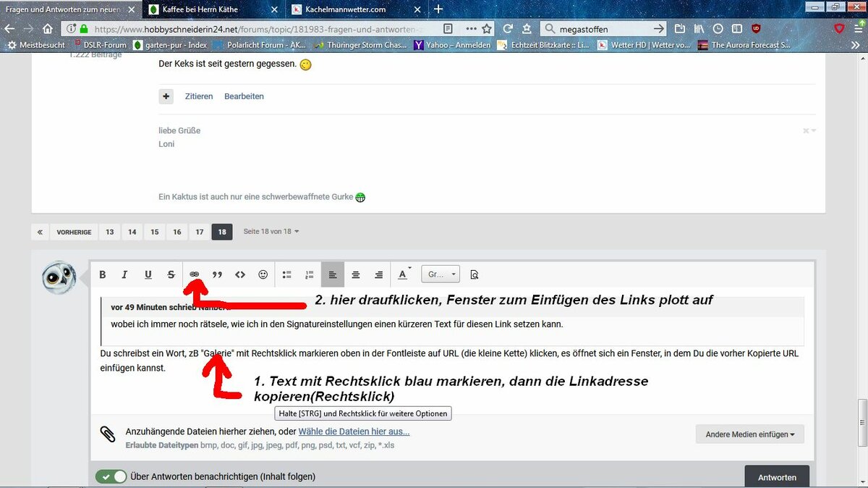Open the 'Andere Medien einfügen' dropdown
The image size is (868, 488).
coord(750,434)
